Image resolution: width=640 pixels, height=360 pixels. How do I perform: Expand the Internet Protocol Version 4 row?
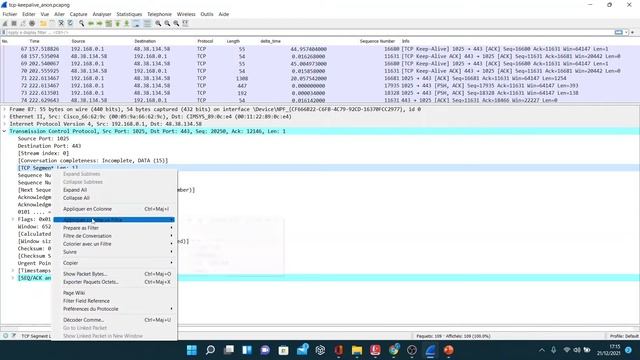click(4, 124)
